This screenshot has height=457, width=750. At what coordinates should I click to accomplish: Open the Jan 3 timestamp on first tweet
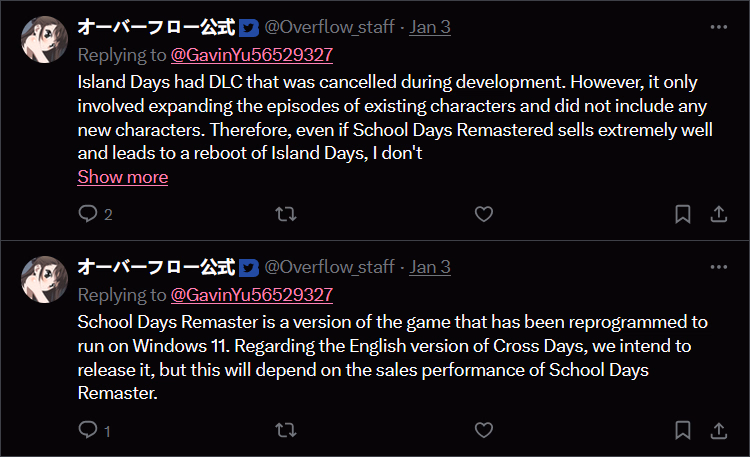430,27
